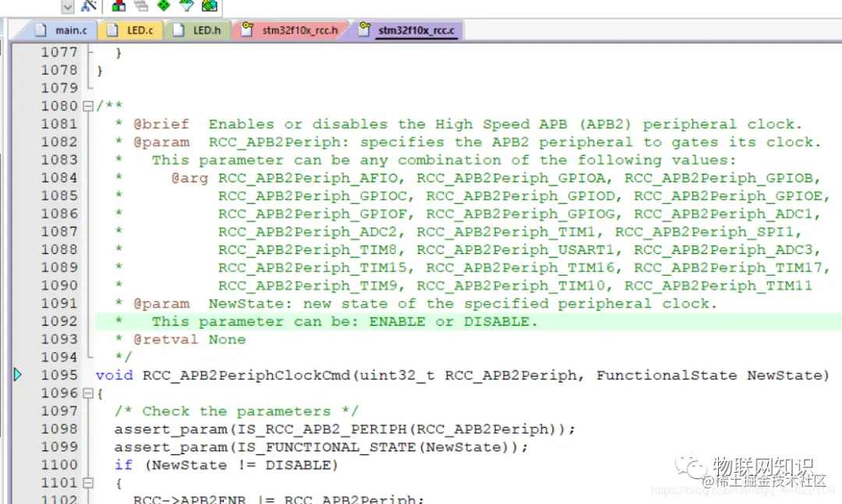Viewport: 842px width, 504px height.
Task: Click the RCC_APB2PeriphClockCmd function name
Action: click(246, 375)
